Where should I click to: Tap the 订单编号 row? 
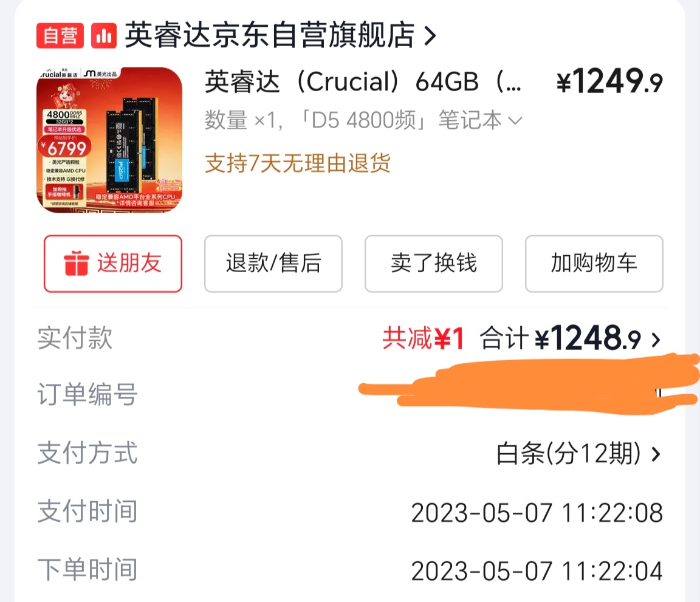point(350,394)
